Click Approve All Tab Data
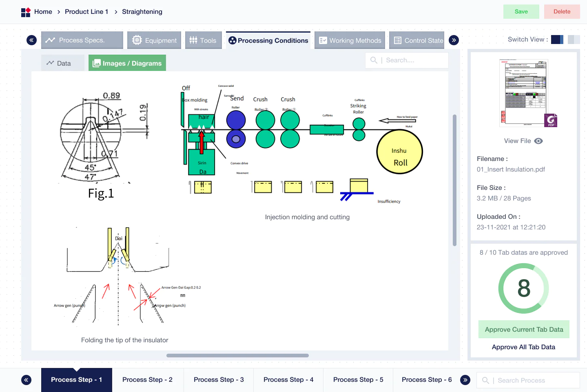587x392 pixels. (523, 347)
